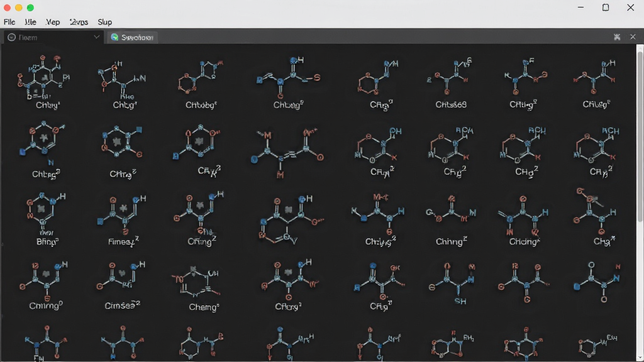Click the vertical scrollbar thumb
Screen dimensions: 644x362
[640, 138]
